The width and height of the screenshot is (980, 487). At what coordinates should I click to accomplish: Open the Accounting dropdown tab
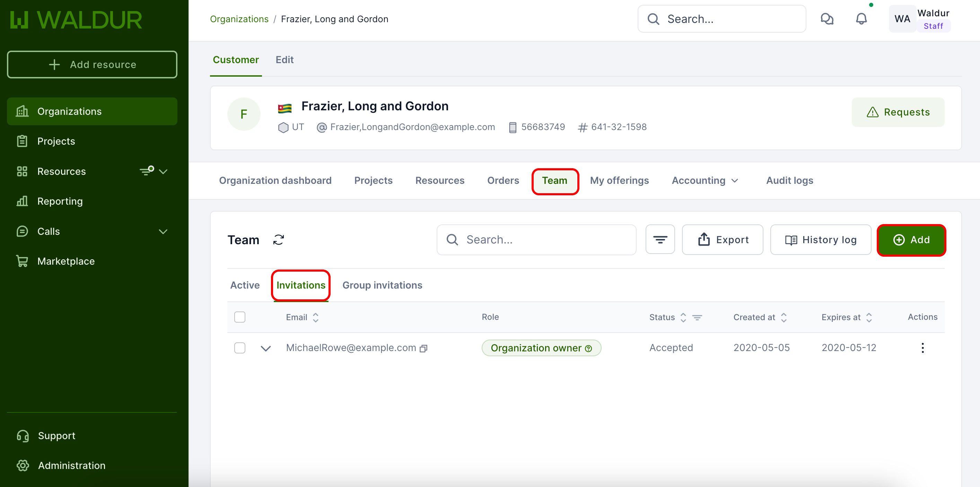tap(705, 180)
